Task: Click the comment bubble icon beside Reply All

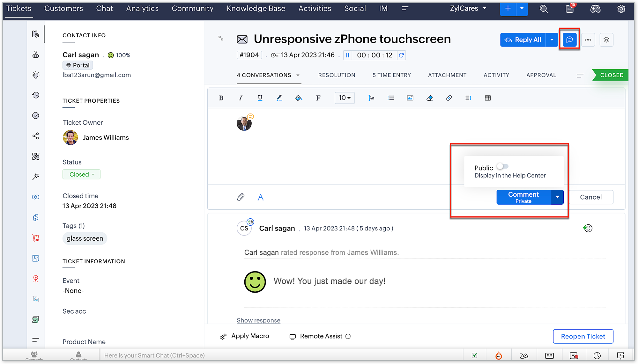Action: pos(569,40)
